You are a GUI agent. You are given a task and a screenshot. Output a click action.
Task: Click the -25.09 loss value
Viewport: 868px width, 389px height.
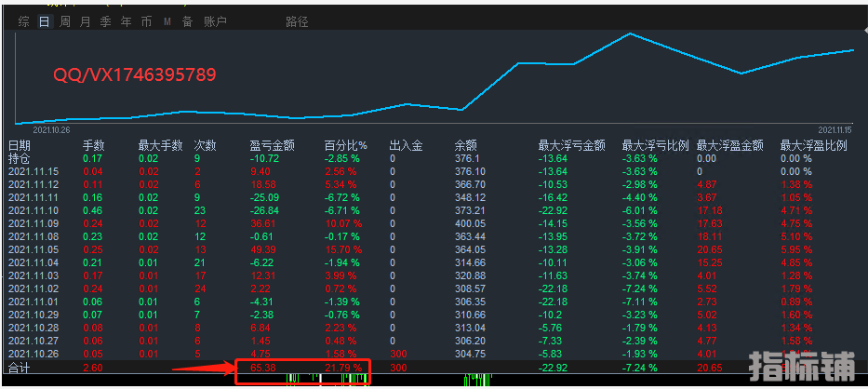point(264,197)
